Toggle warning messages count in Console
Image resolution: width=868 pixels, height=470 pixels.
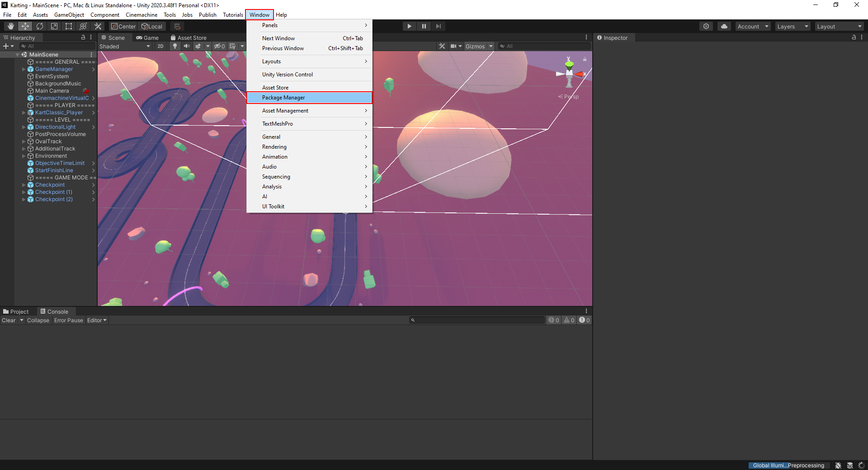pos(569,320)
